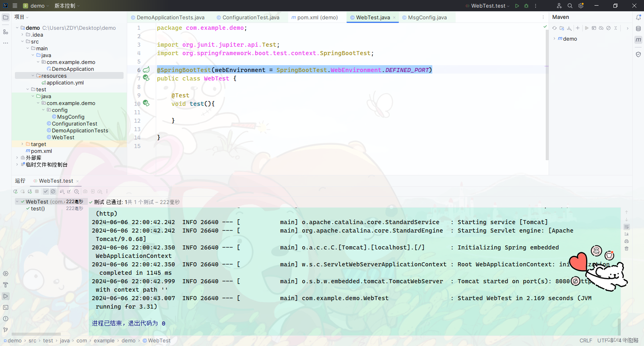Viewport: 644px width, 346px height.
Task: Open the Build hammer tool window icon
Action: (x=6, y=285)
